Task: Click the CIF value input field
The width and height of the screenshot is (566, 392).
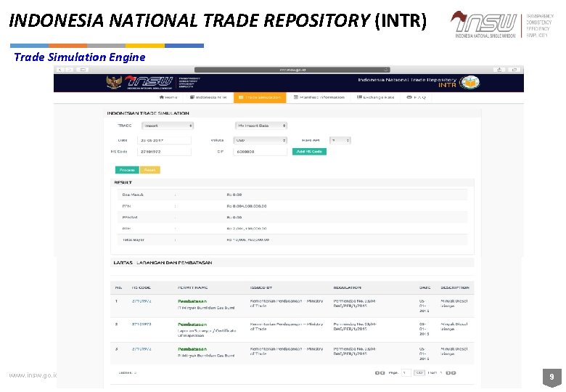Action: pyautogui.click(x=261, y=152)
